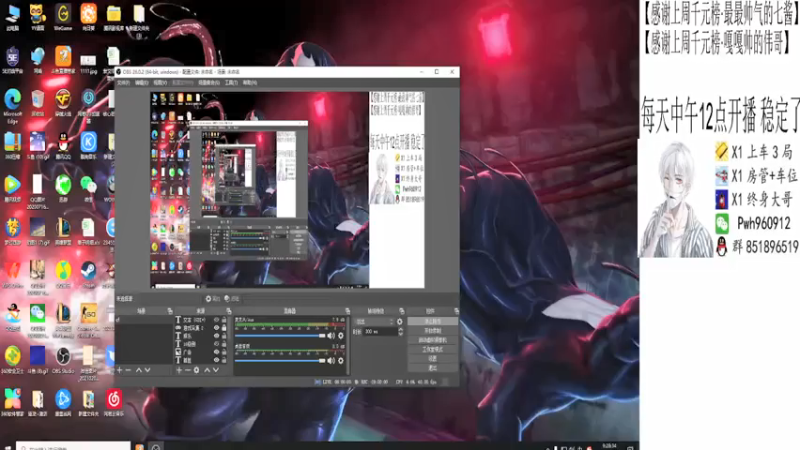Click 停止推流 (Stop Streaming) button
The image size is (800, 450).
432,321
